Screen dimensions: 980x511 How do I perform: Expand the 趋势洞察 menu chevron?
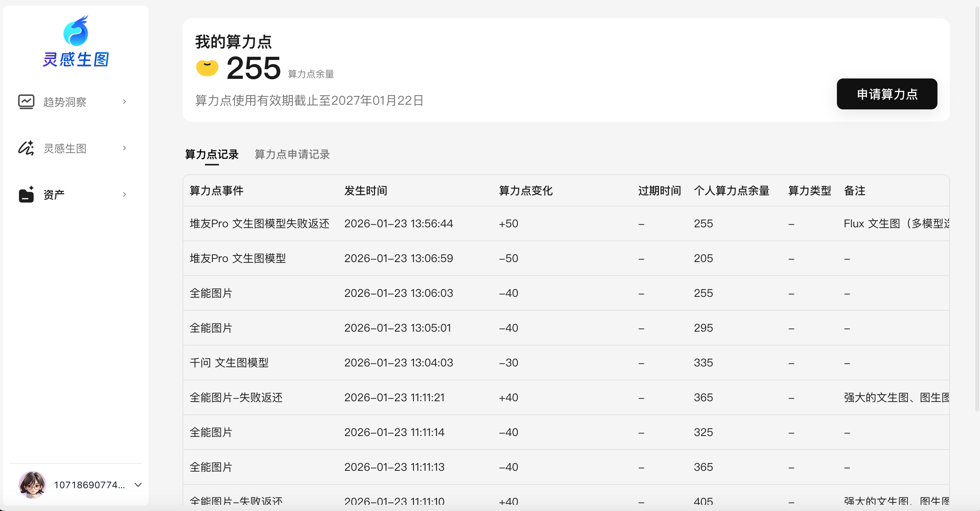[124, 102]
